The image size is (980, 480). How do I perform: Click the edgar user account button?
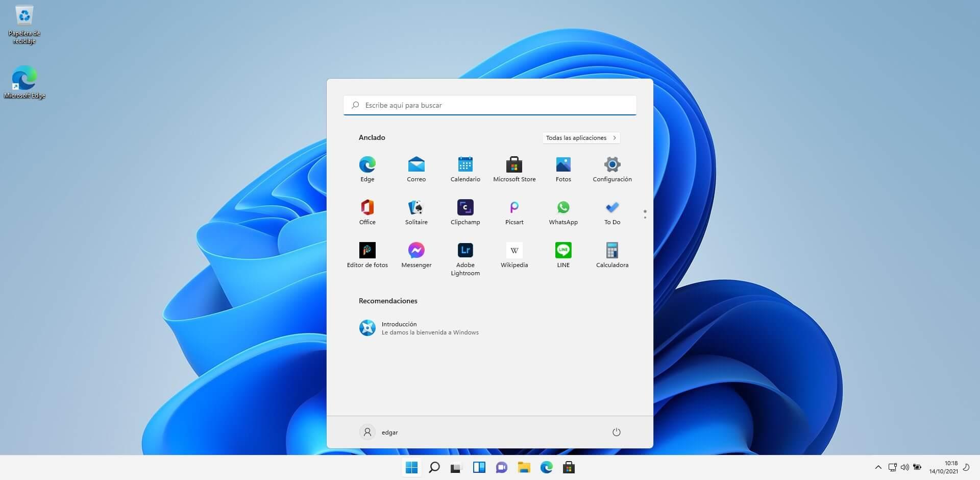(379, 432)
